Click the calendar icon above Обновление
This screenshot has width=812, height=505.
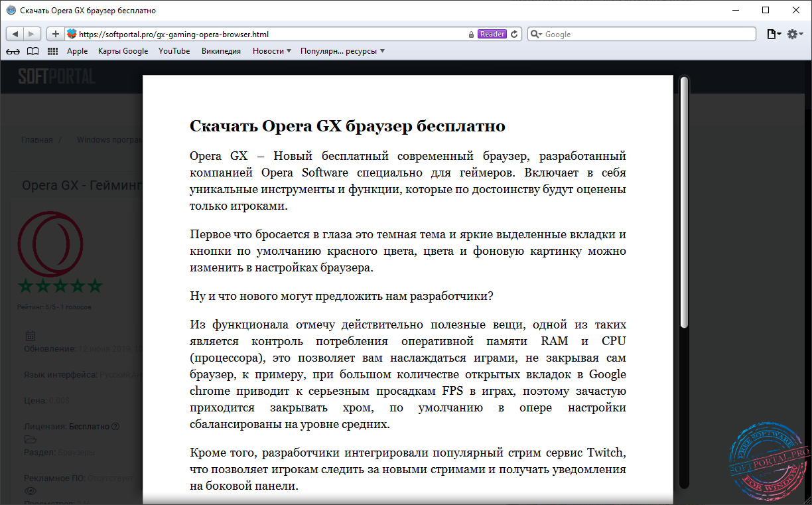(x=30, y=336)
